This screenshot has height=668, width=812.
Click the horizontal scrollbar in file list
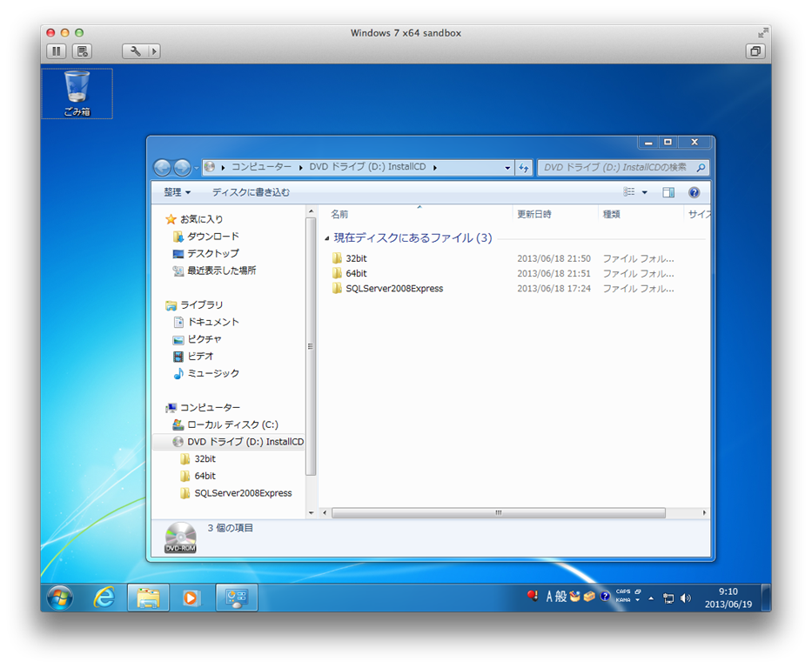(498, 513)
